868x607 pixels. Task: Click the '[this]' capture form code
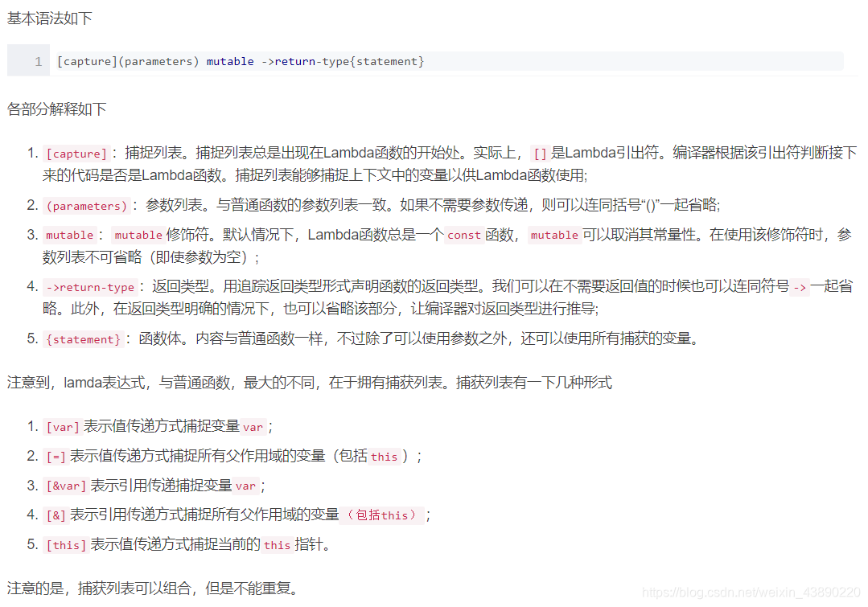coord(67,545)
